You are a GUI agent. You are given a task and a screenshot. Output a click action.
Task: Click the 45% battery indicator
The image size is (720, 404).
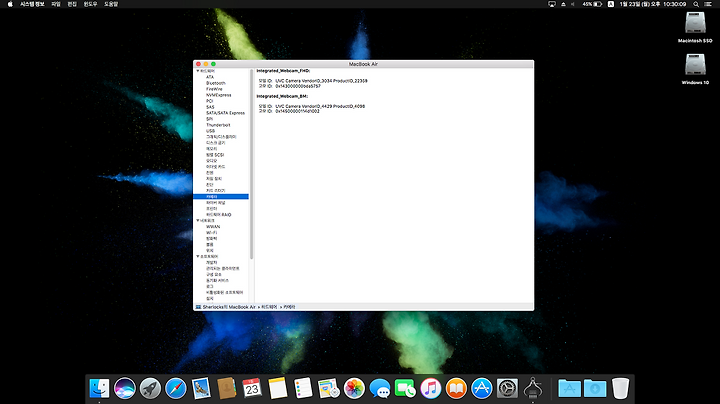tap(592, 4)
